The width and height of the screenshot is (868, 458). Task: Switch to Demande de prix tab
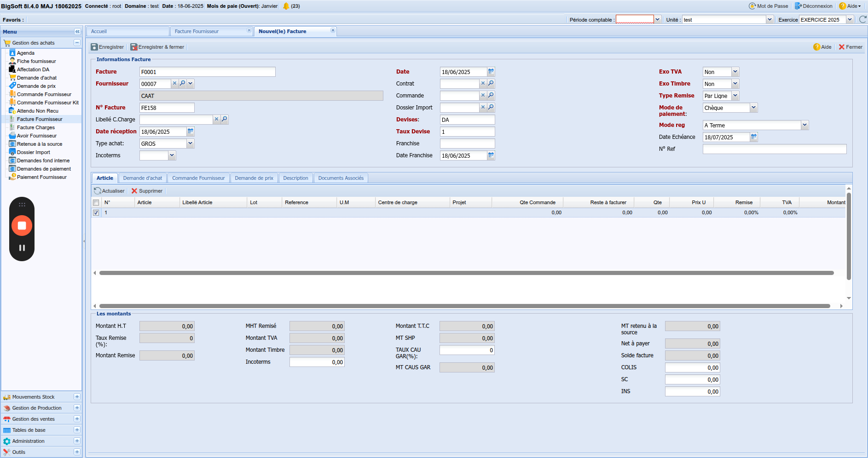click(254, 178)
